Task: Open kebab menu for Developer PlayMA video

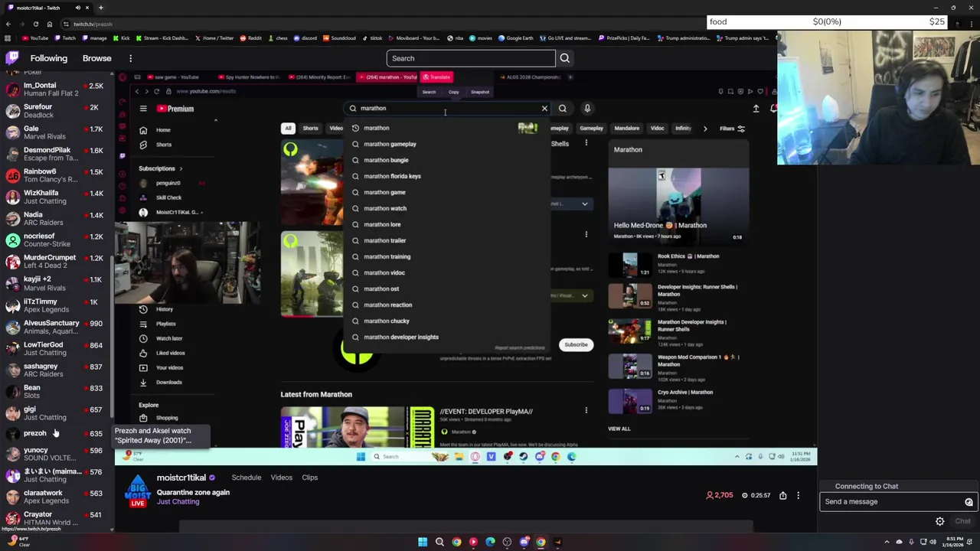Action: pyautogui.click(x=586, y=411)
